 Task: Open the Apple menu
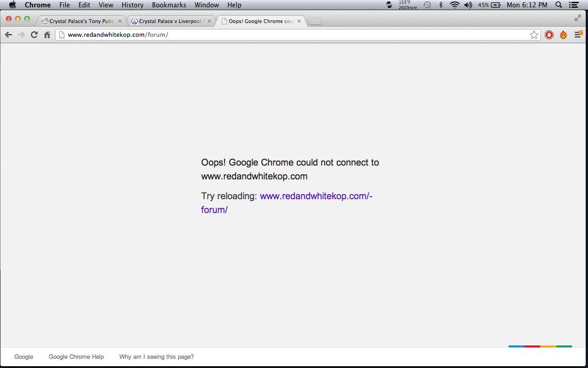12,5
